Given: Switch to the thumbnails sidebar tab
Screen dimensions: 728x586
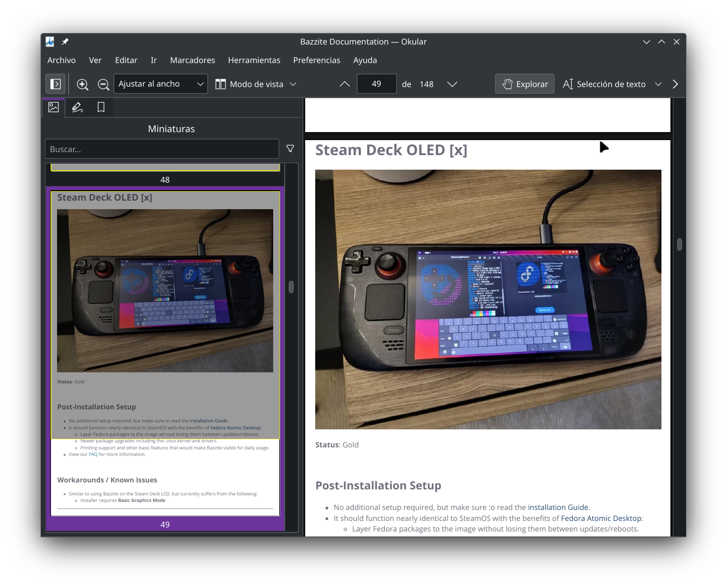Looking at the screenshot, I should (54, 107).
